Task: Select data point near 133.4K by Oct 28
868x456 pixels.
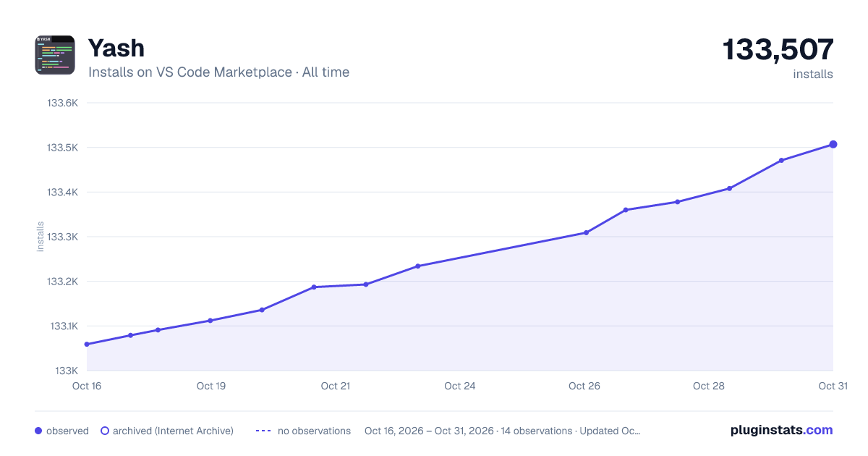Action: tap(729, 188)
